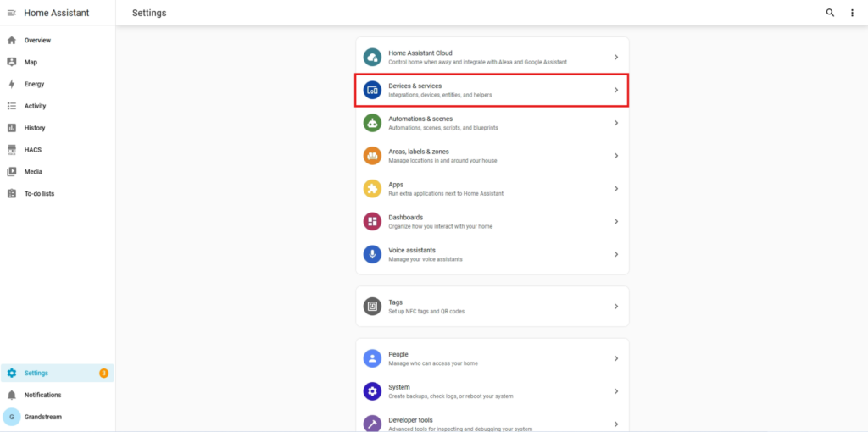The height and width of the screenshot is (432, 868).
Task: Open the Apps title
Action: [x=396, y=185]
